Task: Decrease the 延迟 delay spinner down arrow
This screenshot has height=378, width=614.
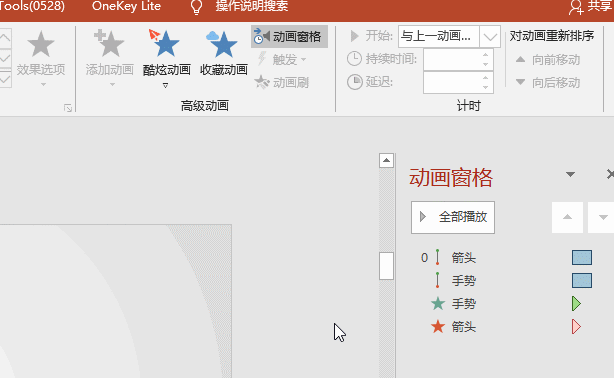Action: click(486, 87)
